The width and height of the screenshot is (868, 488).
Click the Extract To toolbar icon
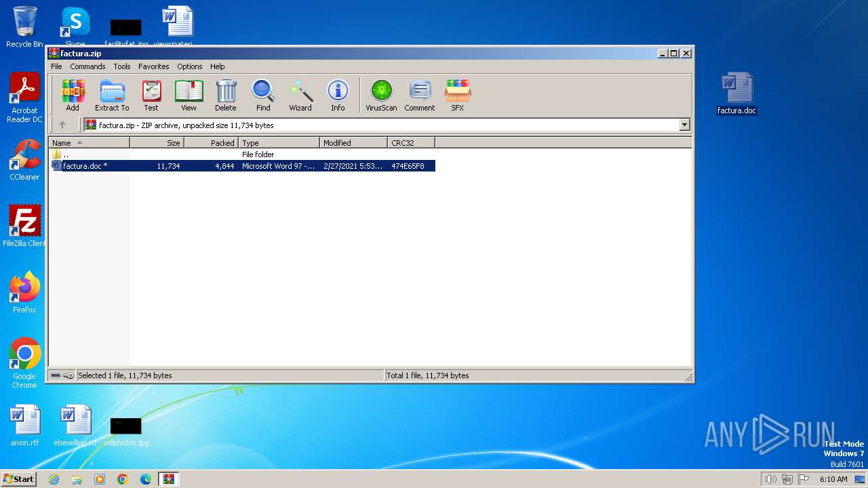click(x=112, y=95)
